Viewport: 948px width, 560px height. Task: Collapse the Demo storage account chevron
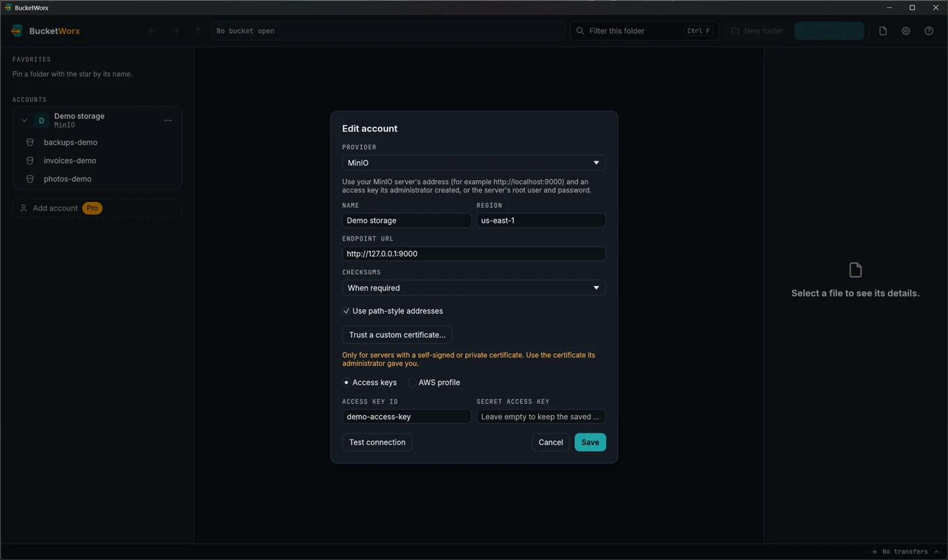click(24, 121)
